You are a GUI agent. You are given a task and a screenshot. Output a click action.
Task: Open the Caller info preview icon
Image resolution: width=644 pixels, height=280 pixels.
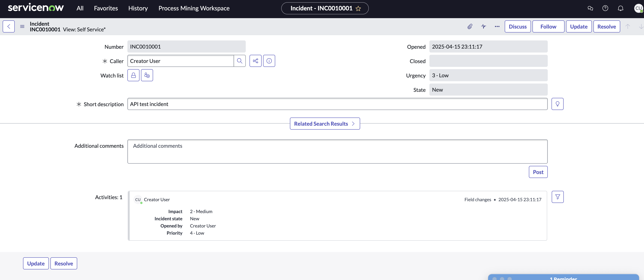[x=269, y=61]
